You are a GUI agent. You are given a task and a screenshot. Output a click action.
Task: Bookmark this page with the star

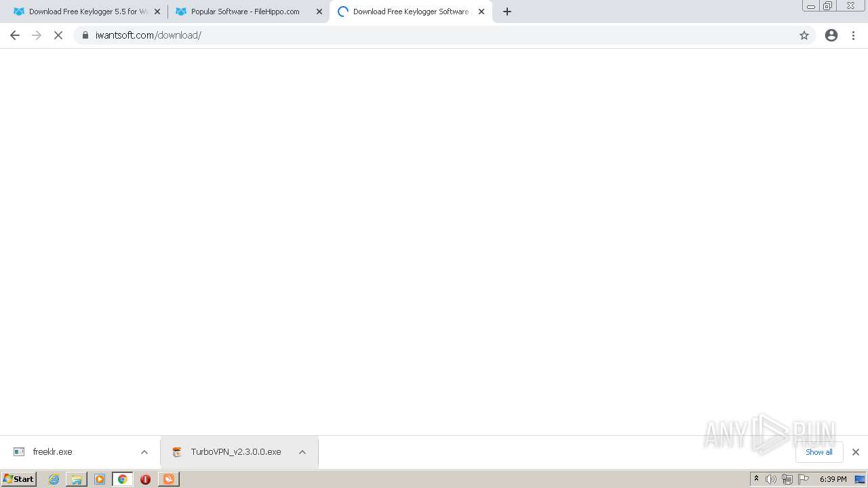pos(804,35)
